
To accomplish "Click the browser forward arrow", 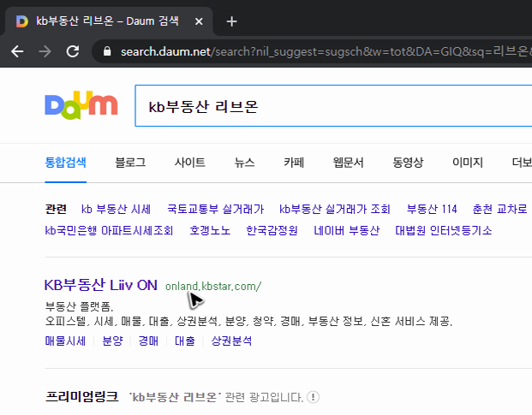I will [x=45, y=51].
